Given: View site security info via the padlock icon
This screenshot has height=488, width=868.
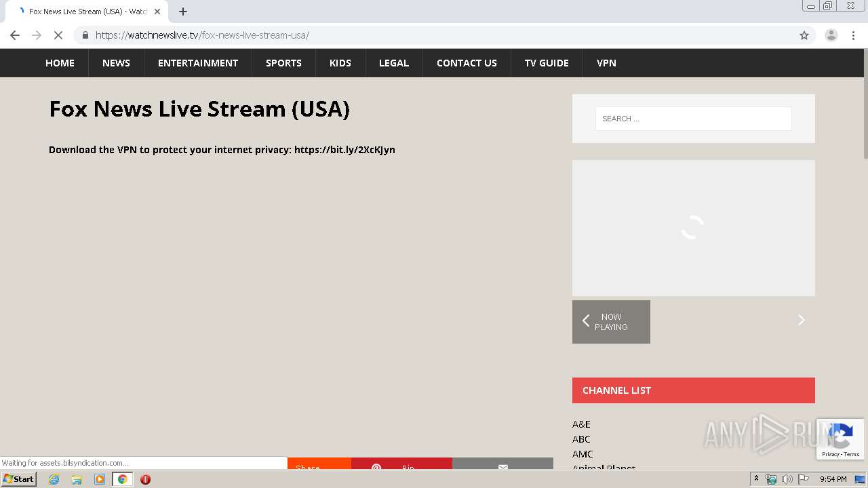Looking at the screenshot, I should point(85,35).
